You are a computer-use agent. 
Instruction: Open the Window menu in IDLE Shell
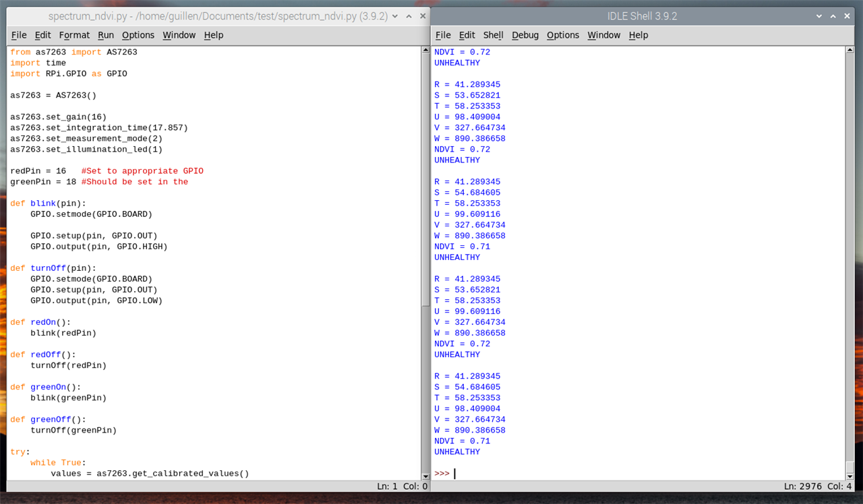(604, 35)
